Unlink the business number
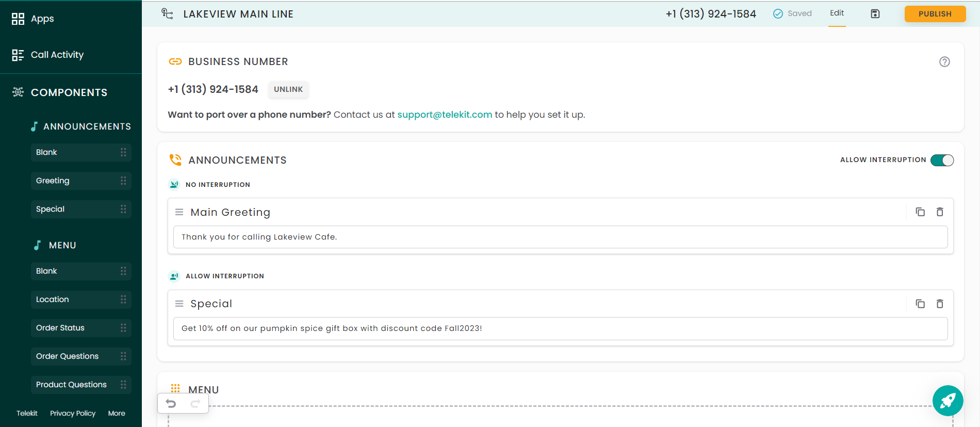 click(x=288, y=89)
